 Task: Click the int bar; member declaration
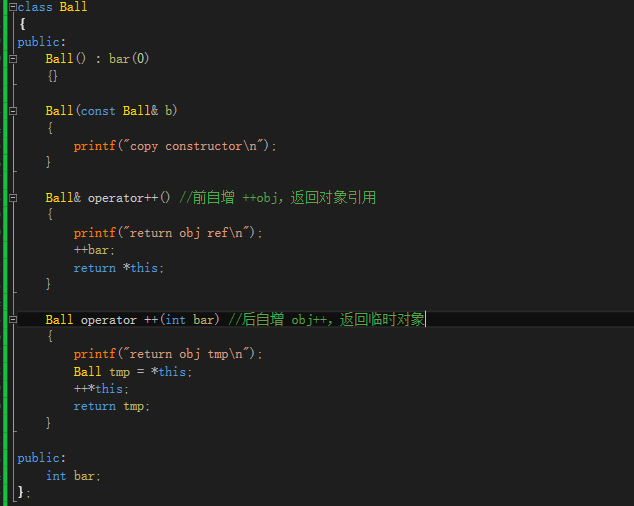[x=73, y=476]
